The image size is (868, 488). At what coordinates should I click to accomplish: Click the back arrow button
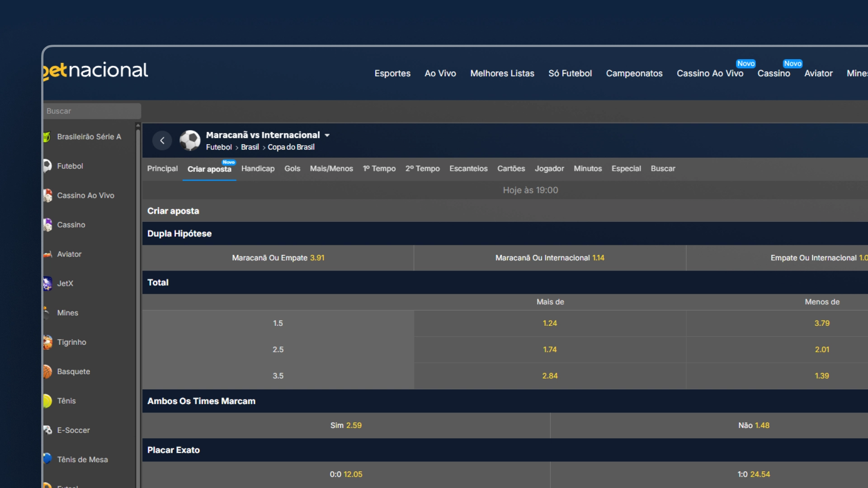(x=162, y=141)
